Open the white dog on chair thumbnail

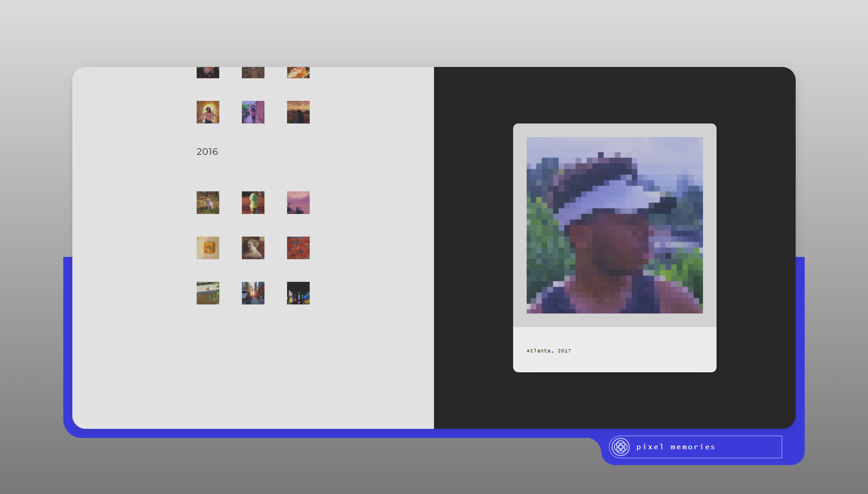click(x=253, y=248)
